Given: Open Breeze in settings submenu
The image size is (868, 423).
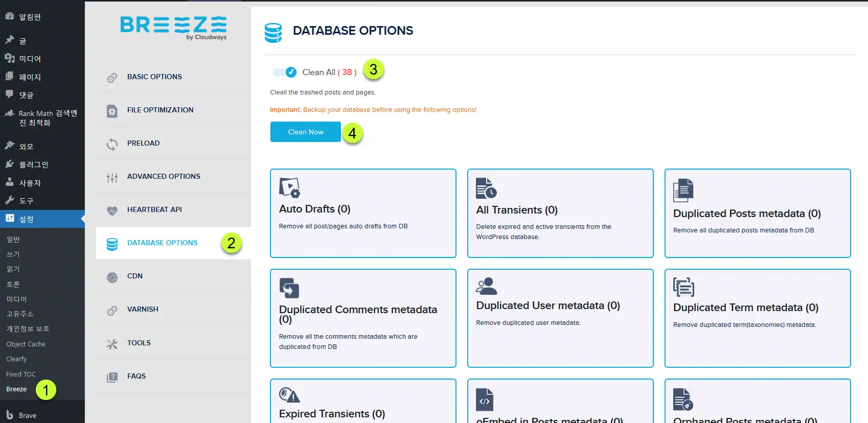Looking at the screenshot, I should (16, 389).
